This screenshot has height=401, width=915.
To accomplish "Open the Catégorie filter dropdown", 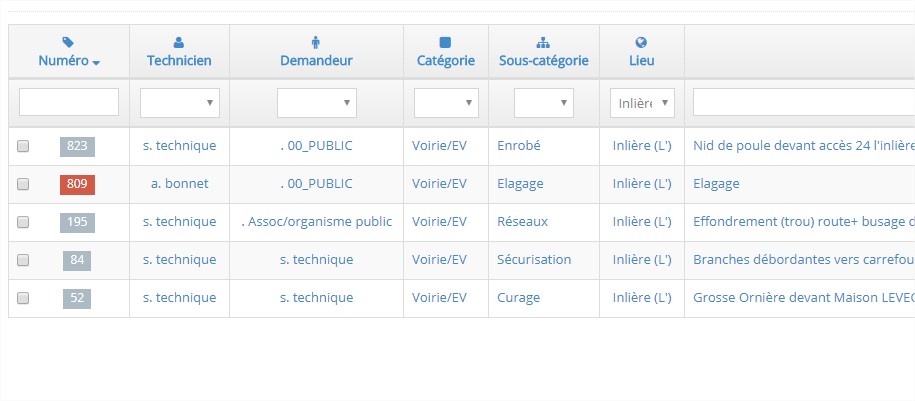I will coord(446,103).
